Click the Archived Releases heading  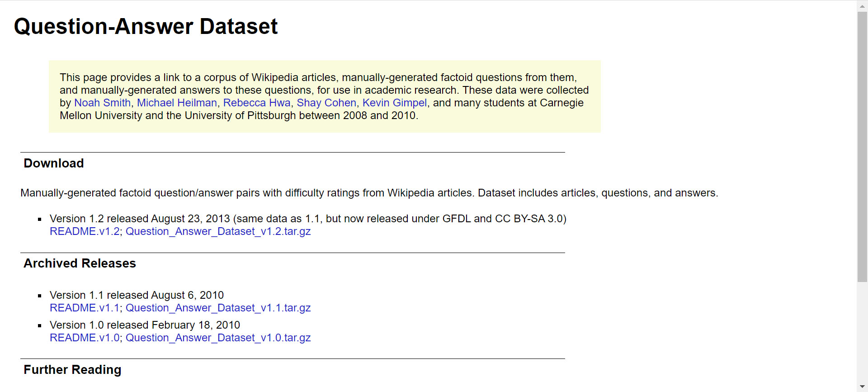(80, 263)
